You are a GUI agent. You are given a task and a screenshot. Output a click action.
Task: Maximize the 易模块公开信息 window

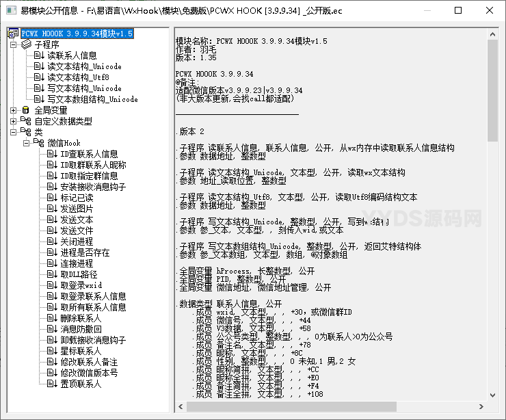click(x=458, y=10)
